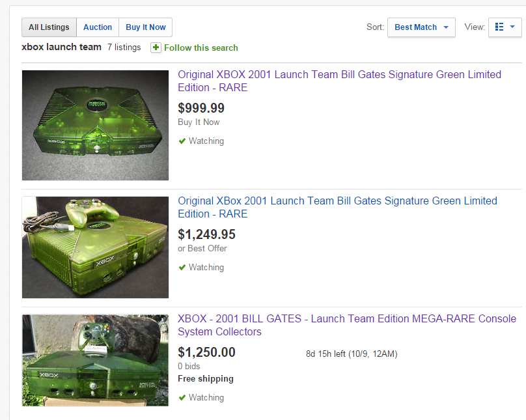Open the Original XBOX 2001 $999.99 listing title
Screen dimensions: 526x420
pos(339,81)
